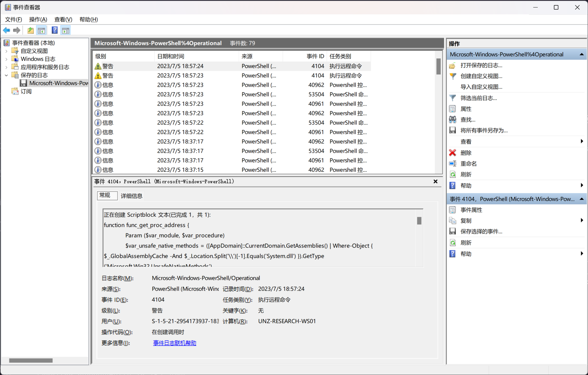Open the 帮助(H) menu
This screenshot has width=588, height=375.
click(x=89, y=19)
